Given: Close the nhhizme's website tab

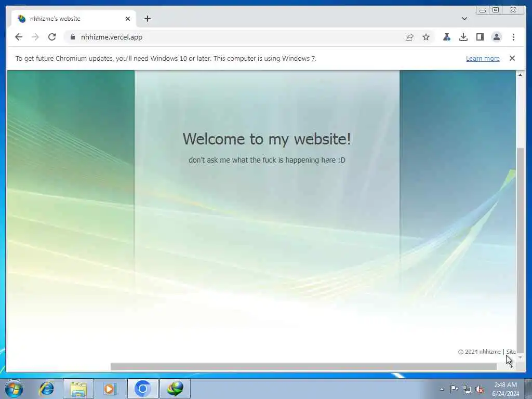Looking at the screenshot, I should click(x=128, y=19).
